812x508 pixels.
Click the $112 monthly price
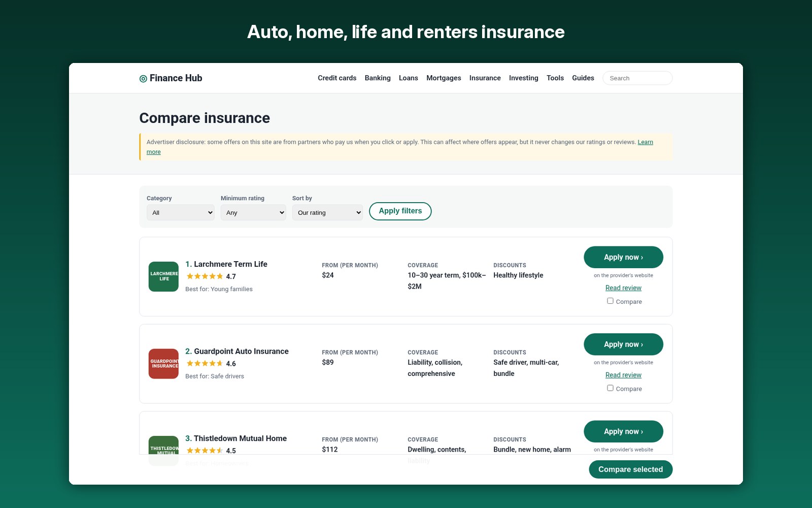[x=330, y=450]
